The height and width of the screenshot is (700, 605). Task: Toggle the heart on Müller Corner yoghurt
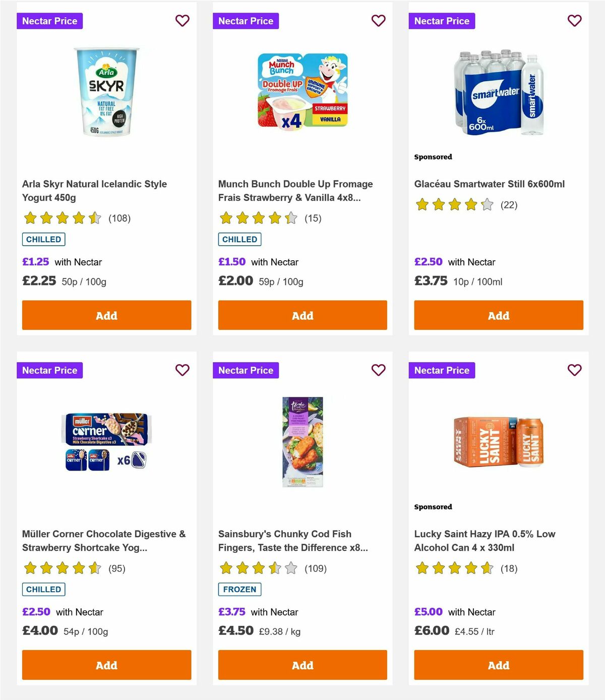pyautogui.click(x=182, y=370)
